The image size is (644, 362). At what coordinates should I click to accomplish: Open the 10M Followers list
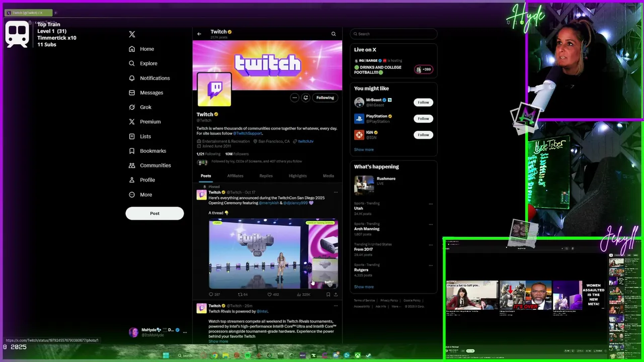[x=237, y=154]
